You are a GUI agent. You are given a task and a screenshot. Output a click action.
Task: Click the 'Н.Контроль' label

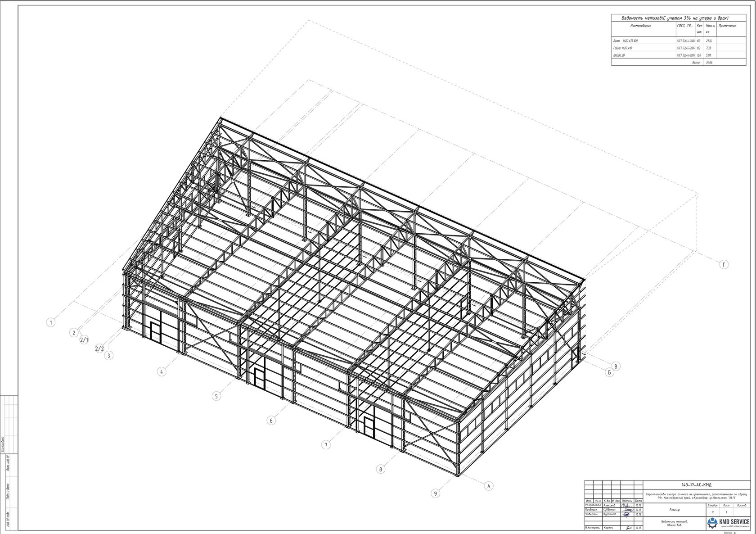click(x=593, y=527)
